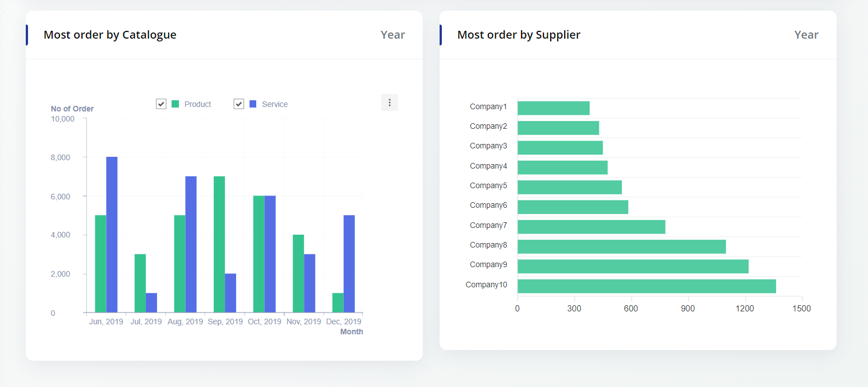The height and width of the screenshot is (387, 868).
Task: Click the Sep 2019 green Product bar
Action: point(219,244)
